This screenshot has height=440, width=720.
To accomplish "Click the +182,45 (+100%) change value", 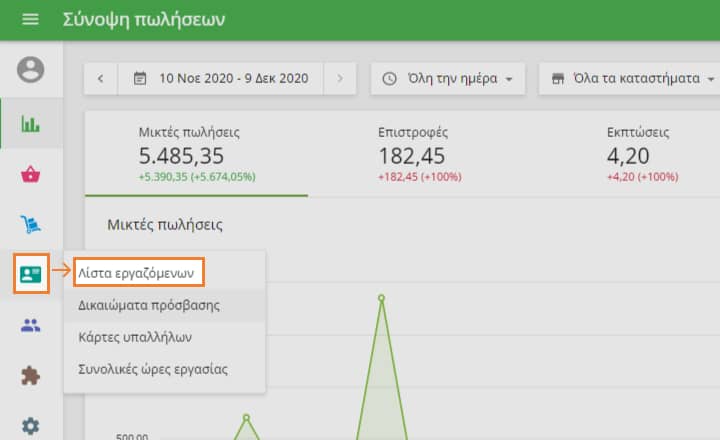I will pos(420,177).
